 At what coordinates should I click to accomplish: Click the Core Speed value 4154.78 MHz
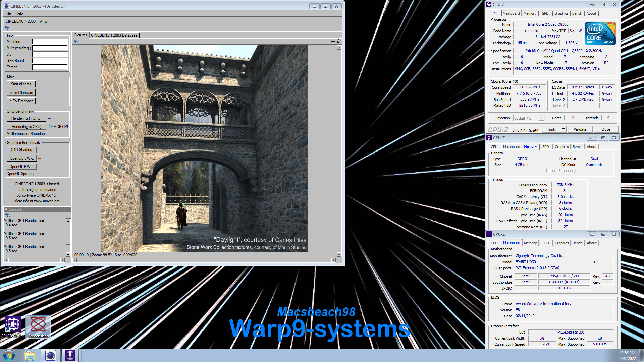[x=530, y=87]
